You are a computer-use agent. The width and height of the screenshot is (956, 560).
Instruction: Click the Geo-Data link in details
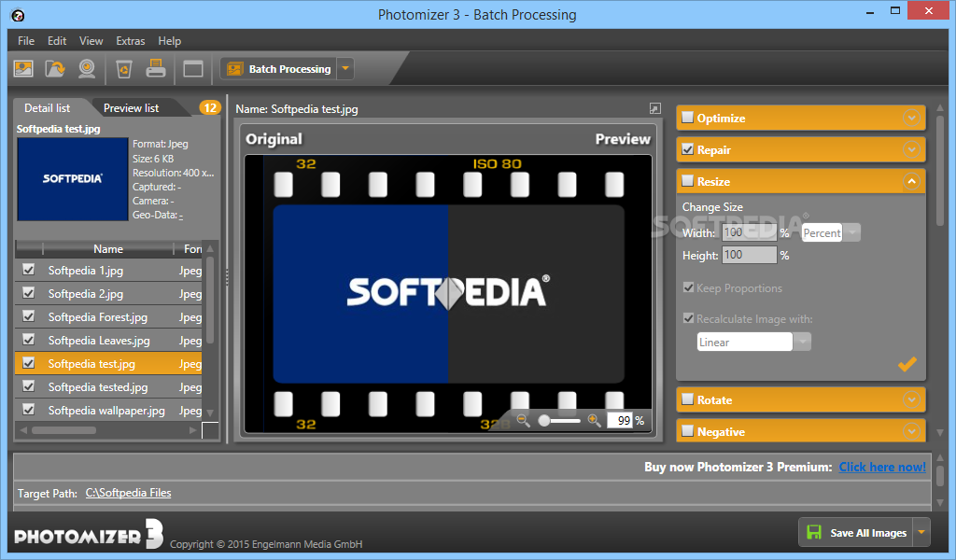pyautogui.click(x=181, y=215)
